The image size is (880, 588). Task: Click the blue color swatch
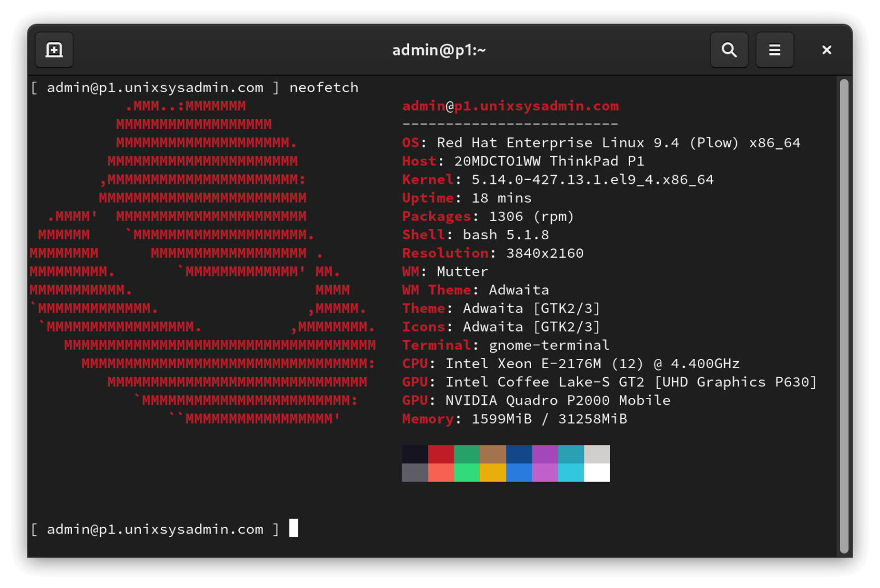tap(519, 455)
